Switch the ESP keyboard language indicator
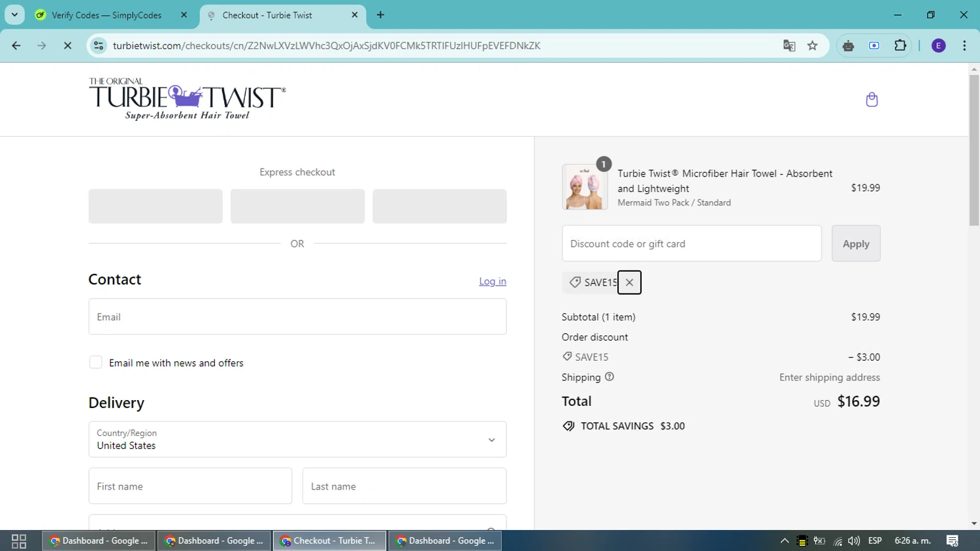The width and height of the screenshot is (980, 551). pyautogui.click(x=875, y=541)
